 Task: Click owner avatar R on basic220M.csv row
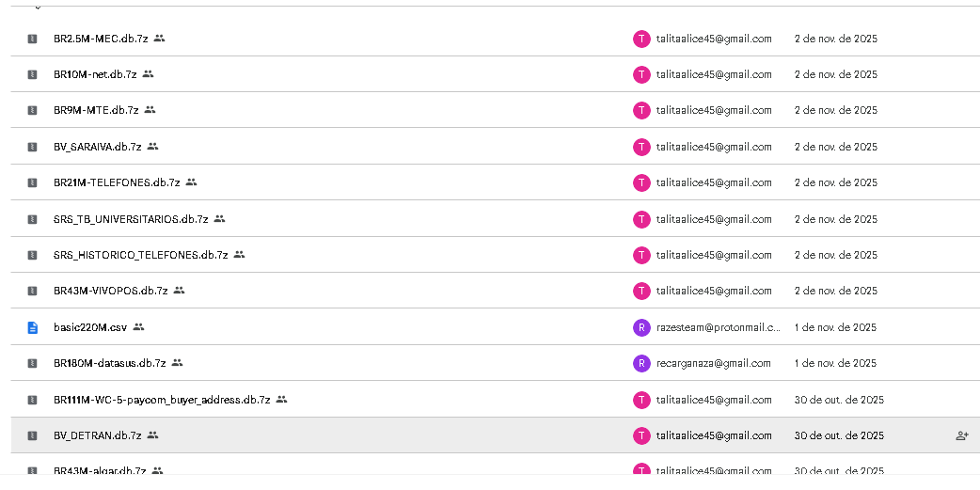(641, 327)
